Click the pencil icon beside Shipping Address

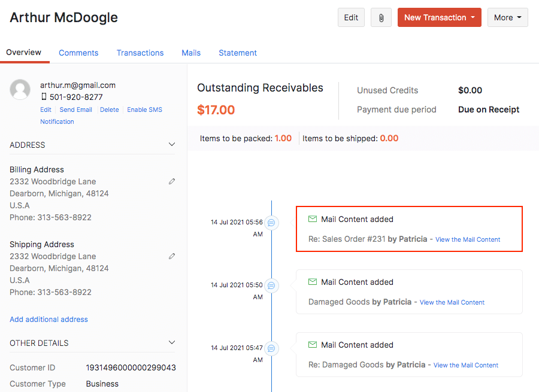tap(172, 256)
